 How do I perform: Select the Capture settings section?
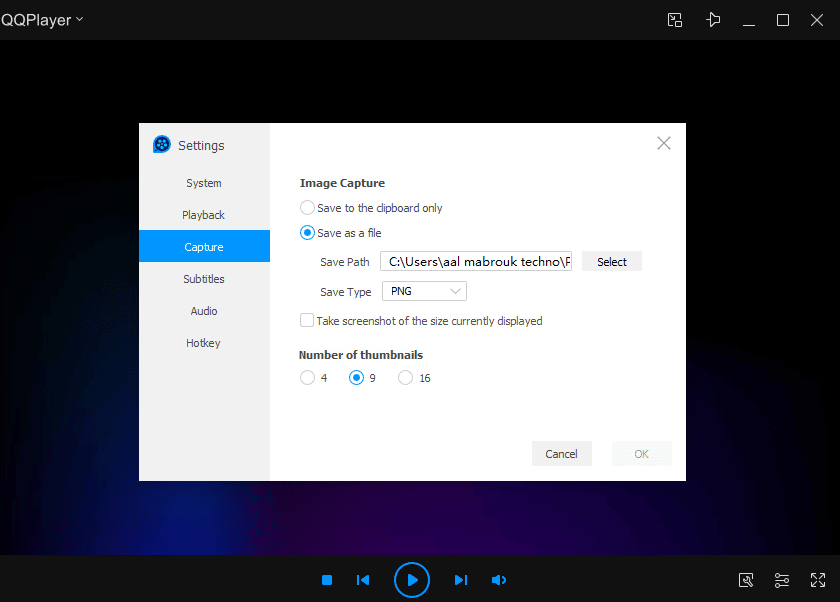(204, 246)
